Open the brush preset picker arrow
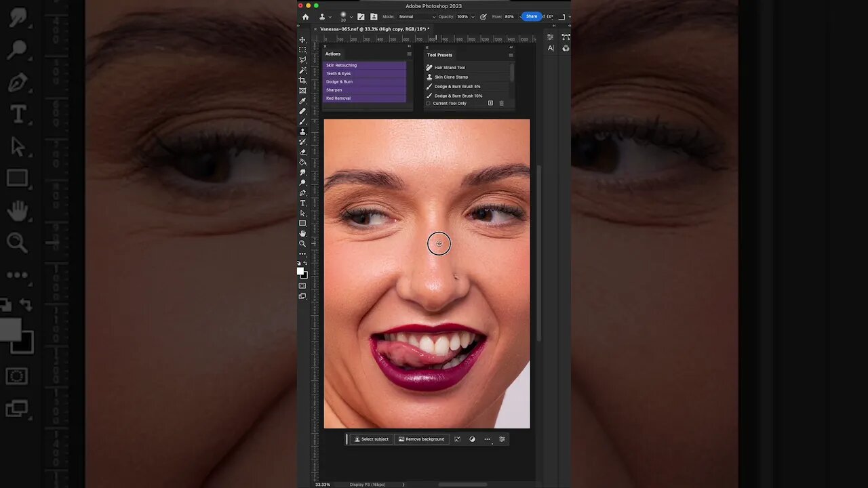Viewport: 868px width, 488px height. pyautogui.click(x=351, y=17)
